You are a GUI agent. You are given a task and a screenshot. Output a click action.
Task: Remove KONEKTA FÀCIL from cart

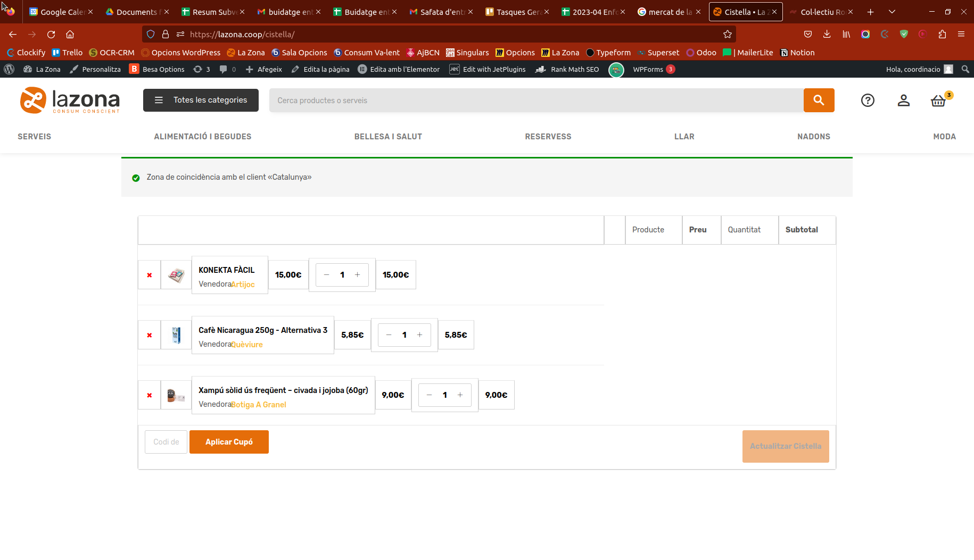tap(150, 275)
